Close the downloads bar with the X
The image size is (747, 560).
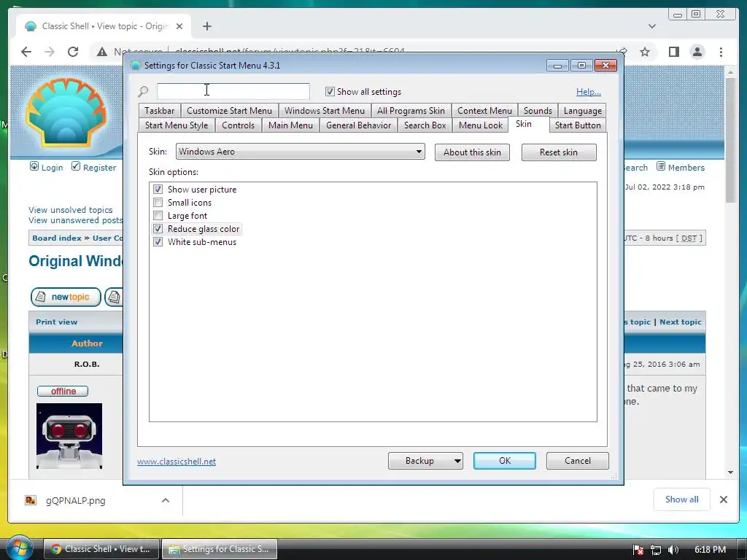point(723,499)
